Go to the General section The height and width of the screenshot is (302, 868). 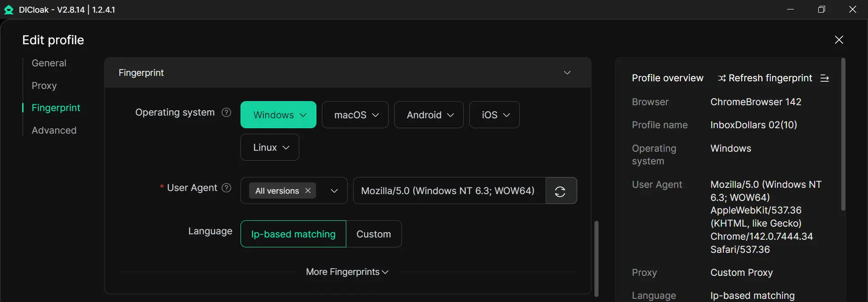click(49, 63)
